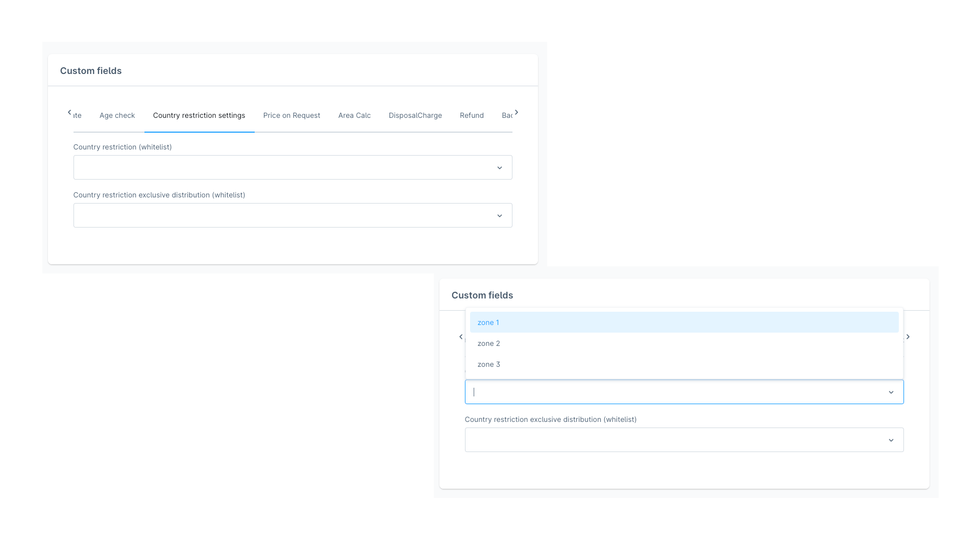Click the Area Calc tab

tap(355, 115)
